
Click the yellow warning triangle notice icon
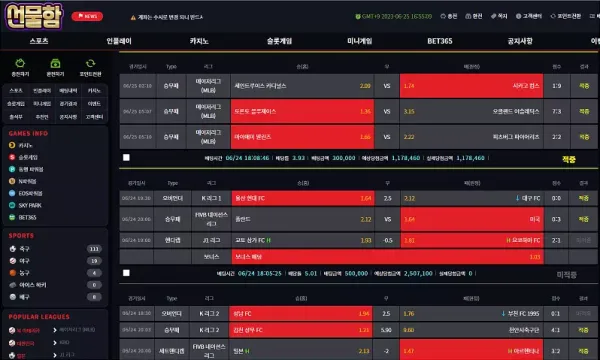pos(133,17)
